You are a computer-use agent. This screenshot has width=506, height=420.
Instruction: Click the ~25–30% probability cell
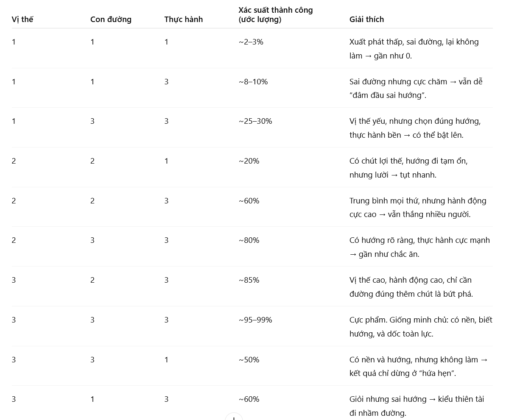pyautogui.click(x=255, y=121)
